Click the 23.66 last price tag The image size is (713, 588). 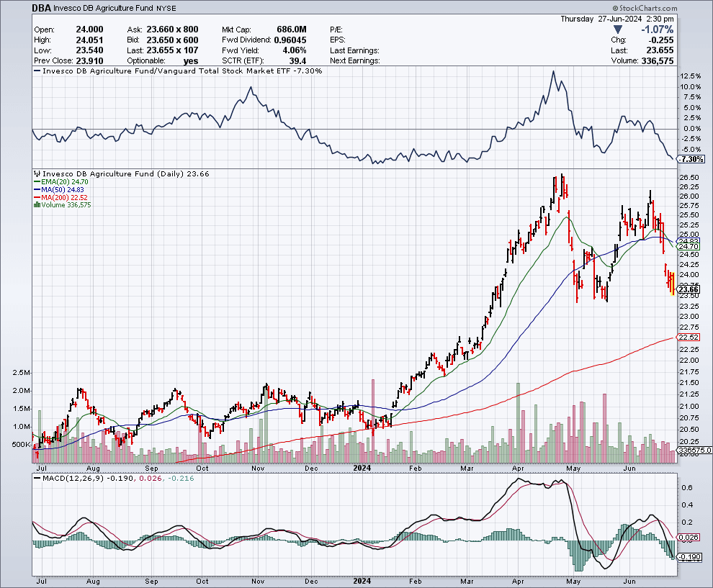(x=689, y=289)
